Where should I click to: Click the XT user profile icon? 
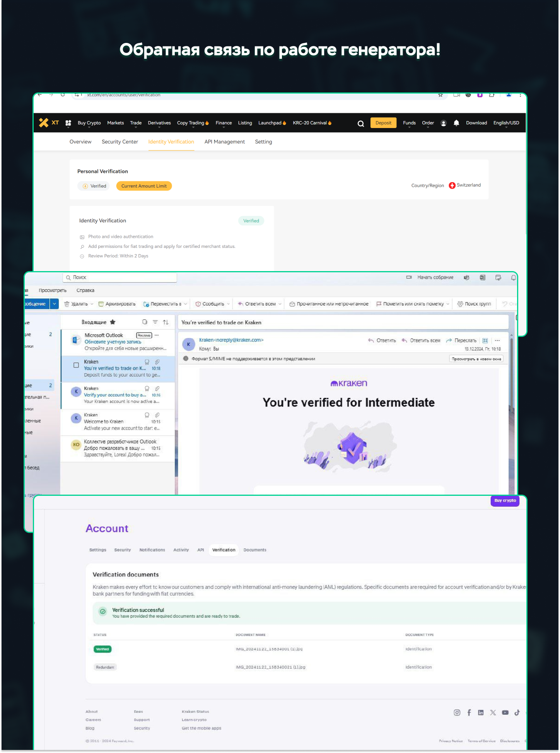click(444, 123)
